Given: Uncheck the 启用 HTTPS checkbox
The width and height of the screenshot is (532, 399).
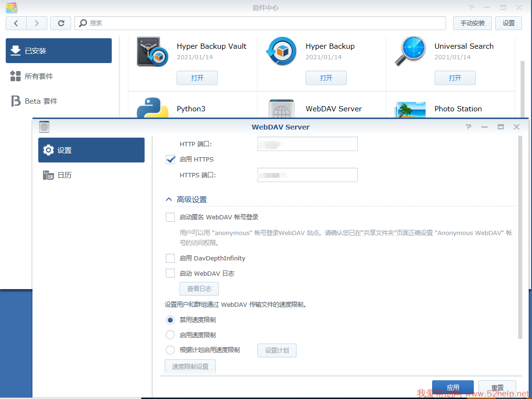Looking at the screenshot, I should coord(170,160).
